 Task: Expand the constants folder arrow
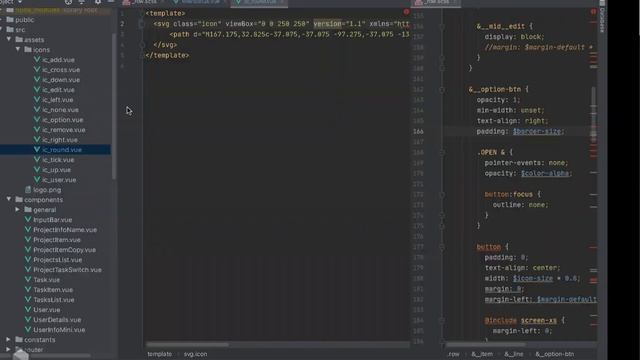[x=9, y=340]
